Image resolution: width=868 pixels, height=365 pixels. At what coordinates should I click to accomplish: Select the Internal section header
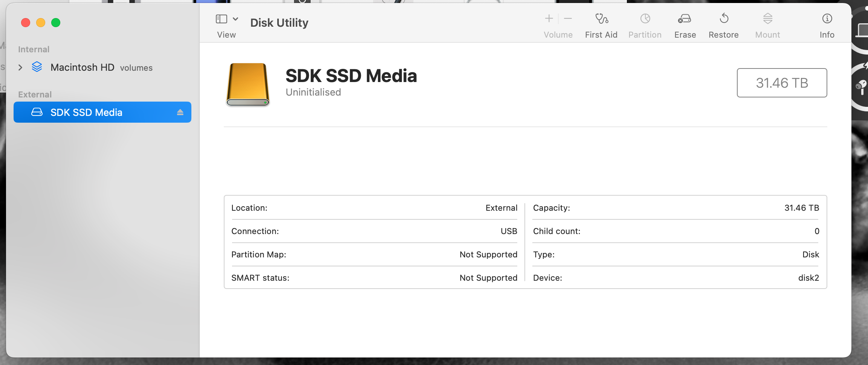click(34, 49)
